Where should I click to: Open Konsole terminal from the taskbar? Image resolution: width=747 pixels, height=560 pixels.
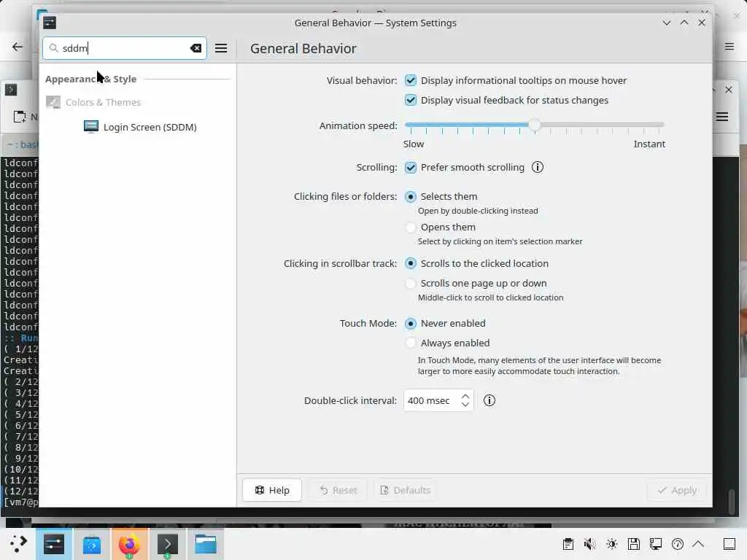tap(167, 544)
